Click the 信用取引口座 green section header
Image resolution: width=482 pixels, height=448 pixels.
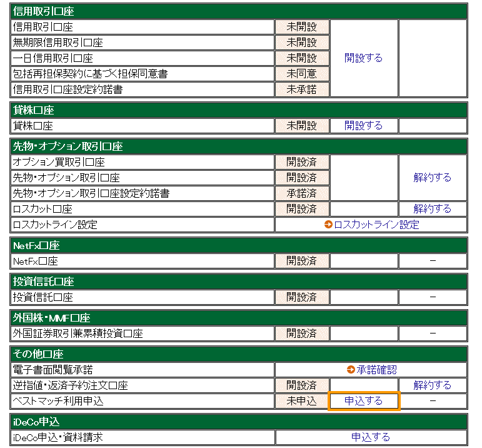tap(238, 11)
